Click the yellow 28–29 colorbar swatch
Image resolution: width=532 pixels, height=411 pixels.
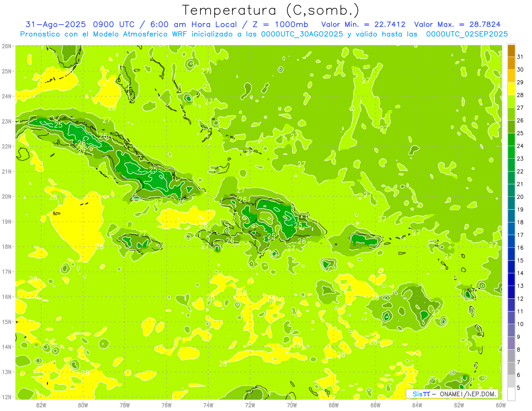pos(511,89)
